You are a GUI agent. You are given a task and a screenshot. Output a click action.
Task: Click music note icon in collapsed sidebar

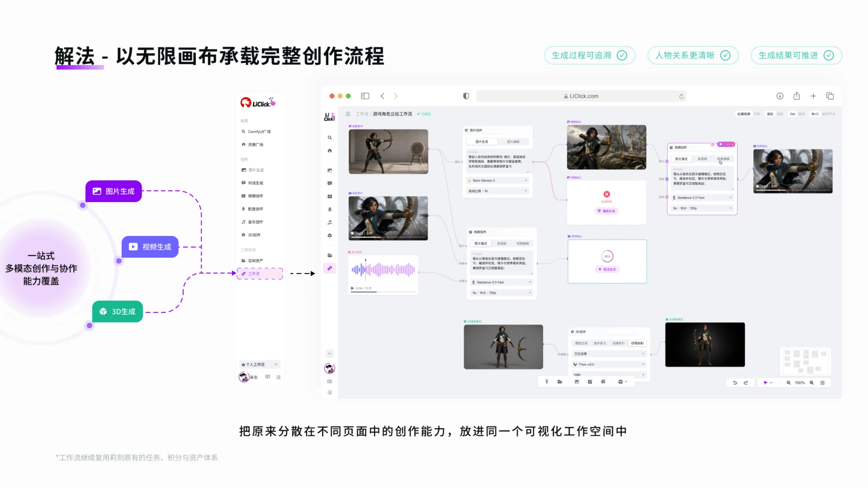[329, 222]
